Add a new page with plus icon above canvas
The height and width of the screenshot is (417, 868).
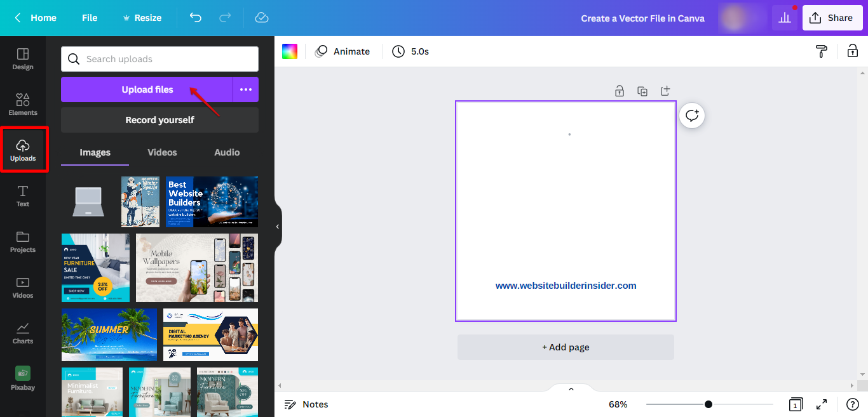665,91
